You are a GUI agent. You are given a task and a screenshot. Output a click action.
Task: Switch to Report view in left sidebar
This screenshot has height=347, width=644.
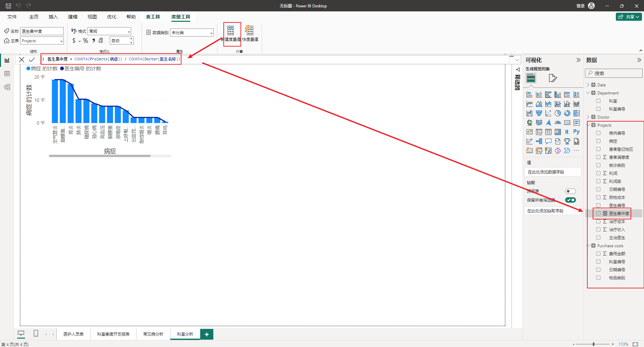coord(7,60)
